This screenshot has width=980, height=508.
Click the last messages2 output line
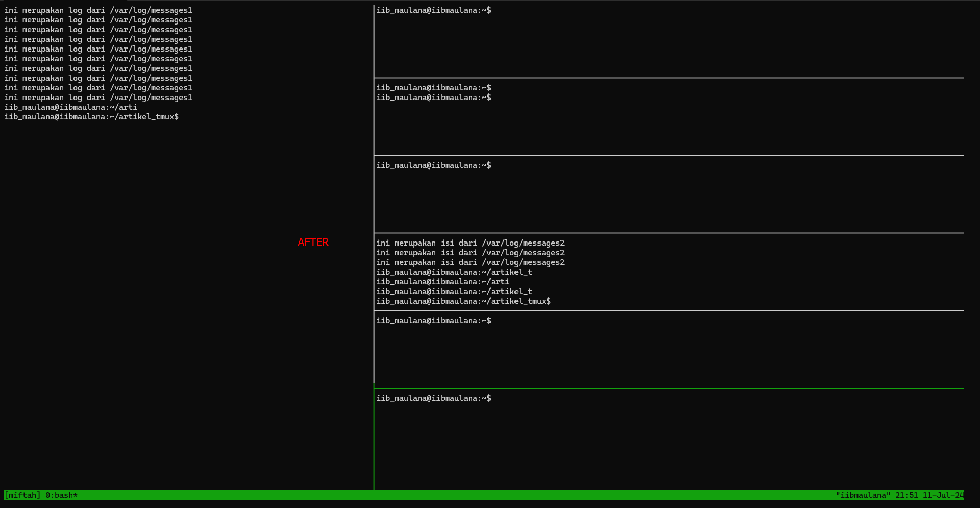click(x=470, y=262)
